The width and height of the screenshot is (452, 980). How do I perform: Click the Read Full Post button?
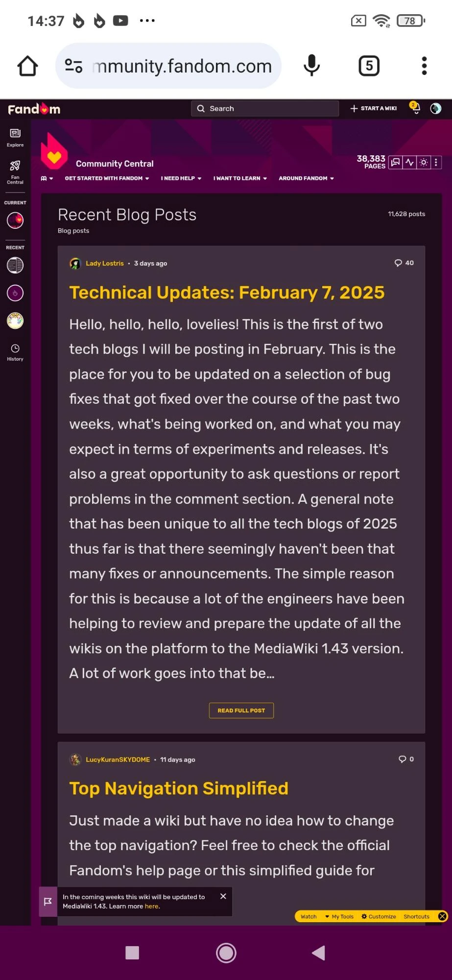(x=241, y=710)
